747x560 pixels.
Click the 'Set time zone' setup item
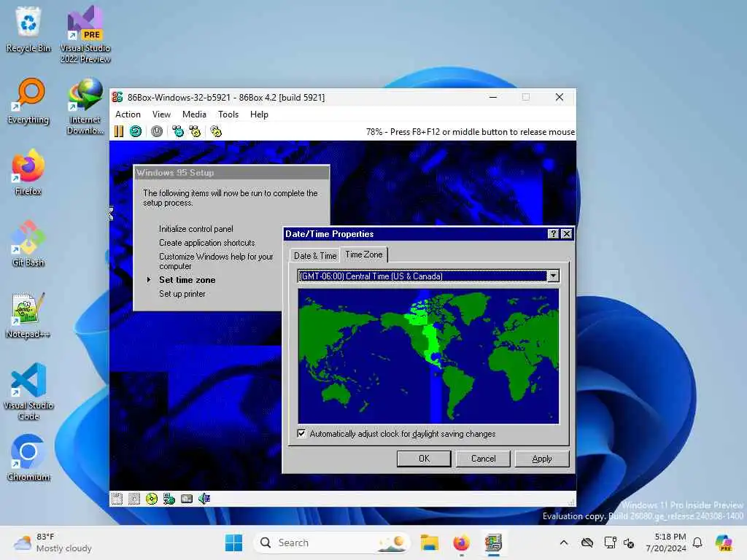coord(187,280)
